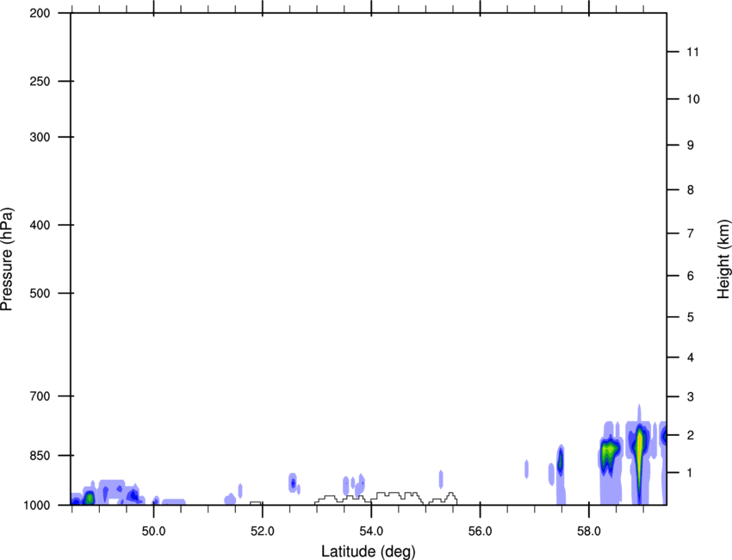
Task: Click the terrain outline near 54.5 degrees
Action: (x=398, y=498)
